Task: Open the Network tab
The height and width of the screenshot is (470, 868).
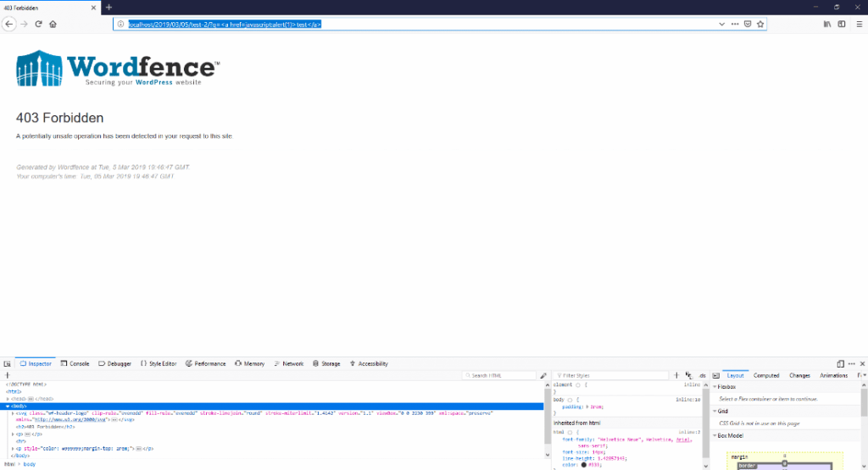Action: click(x=289, y=364)
